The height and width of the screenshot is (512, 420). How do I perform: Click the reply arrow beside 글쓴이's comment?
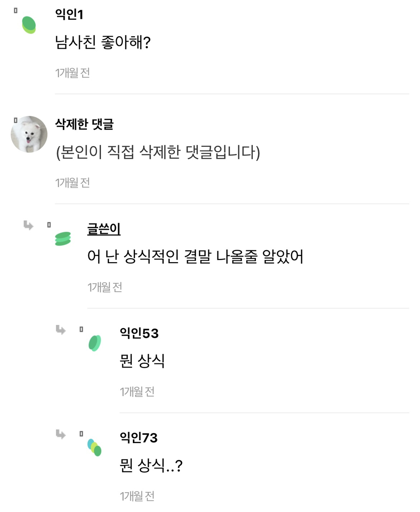click(x=28, y=225)
